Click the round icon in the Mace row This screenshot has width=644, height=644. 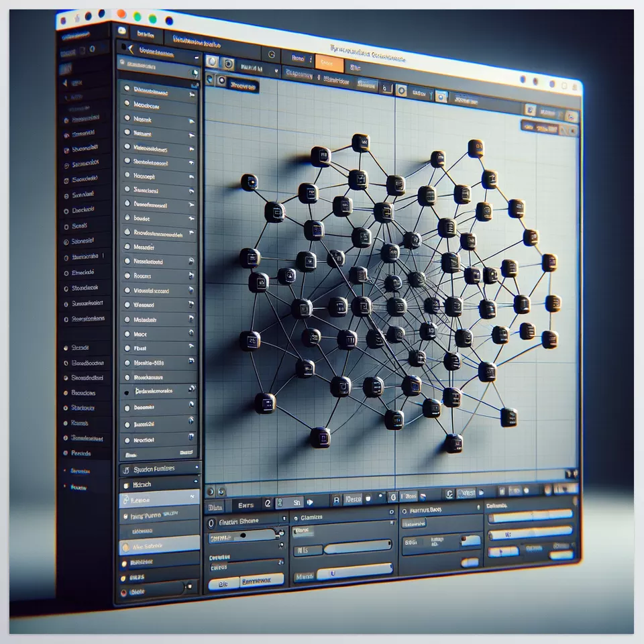[191, 333]
